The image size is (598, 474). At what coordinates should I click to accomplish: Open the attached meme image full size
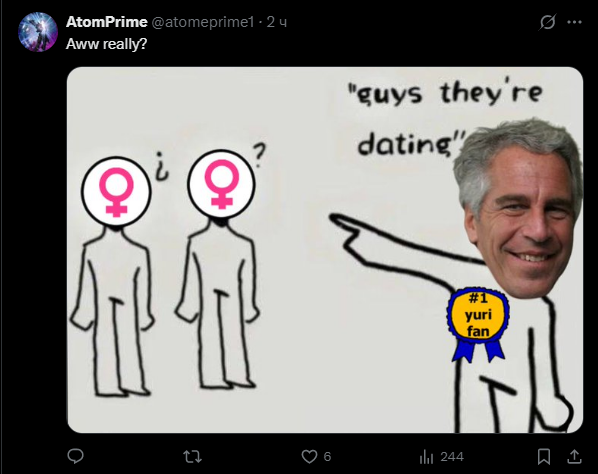(x=325, y=250)
